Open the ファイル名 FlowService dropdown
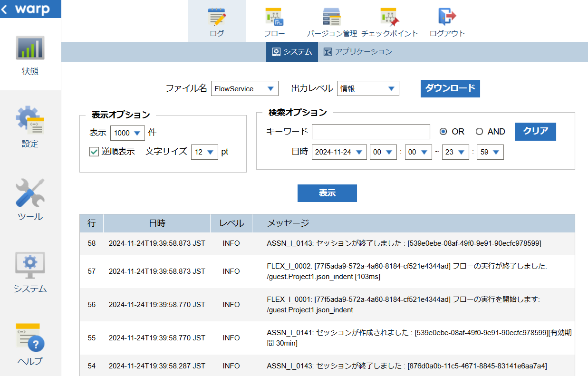 tap(244, 88)
